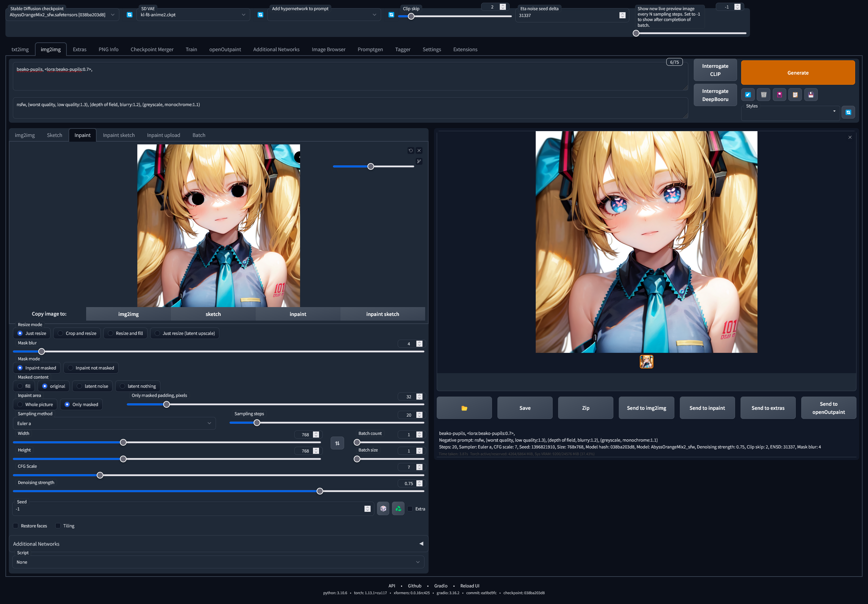This screenshot has height=604, width=868.
Task: Remove the inpaint canvas image
Action: (419, 150)
